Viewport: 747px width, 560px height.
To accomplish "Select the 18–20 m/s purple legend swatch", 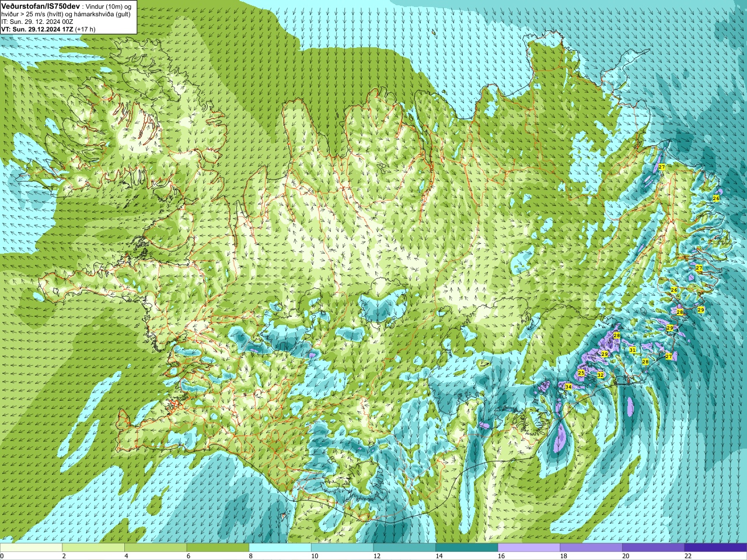I will (x=591, y=548).
